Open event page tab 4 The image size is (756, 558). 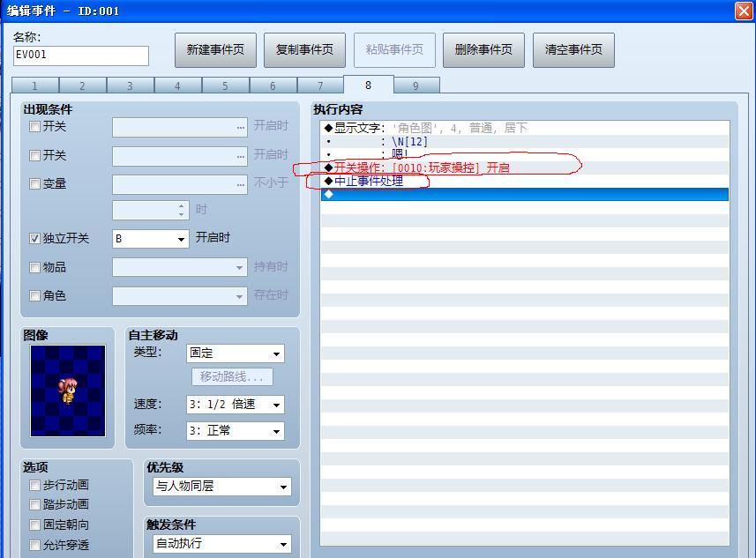(178, 86)
